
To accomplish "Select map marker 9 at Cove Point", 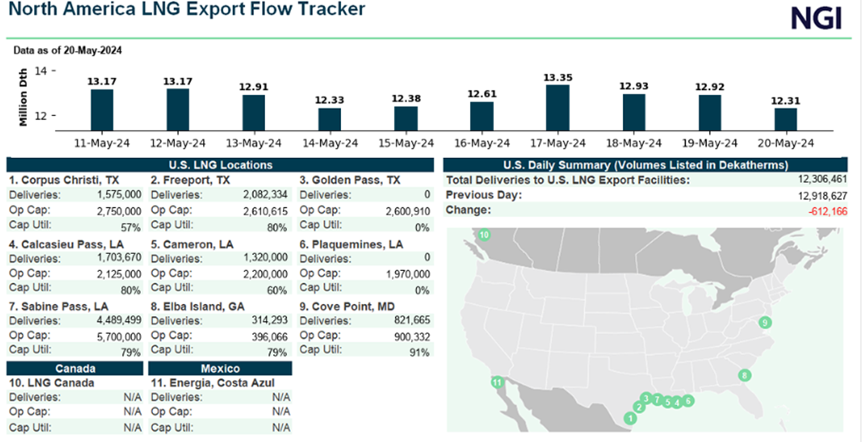I will [765, 323].
